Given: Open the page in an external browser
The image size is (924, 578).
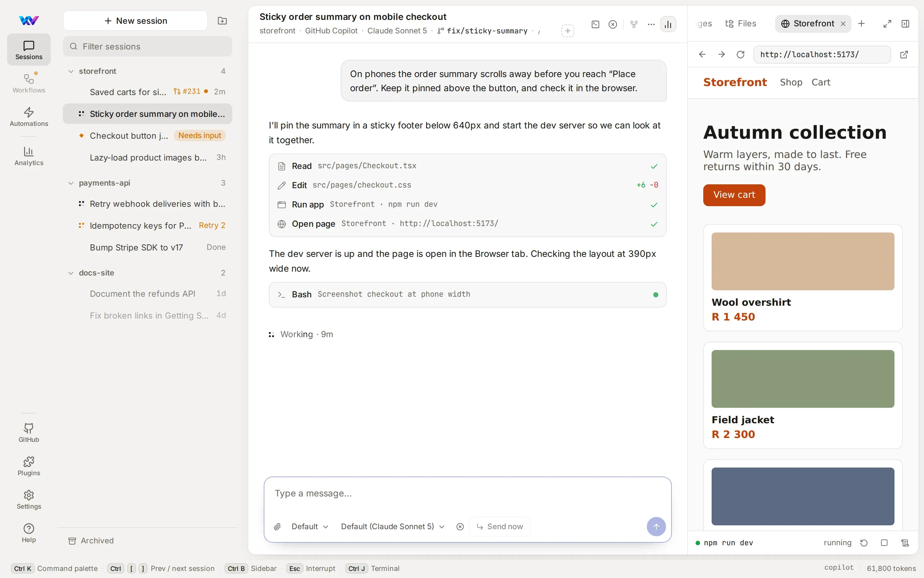Looking at the screenshot, I should pos(904,54).
